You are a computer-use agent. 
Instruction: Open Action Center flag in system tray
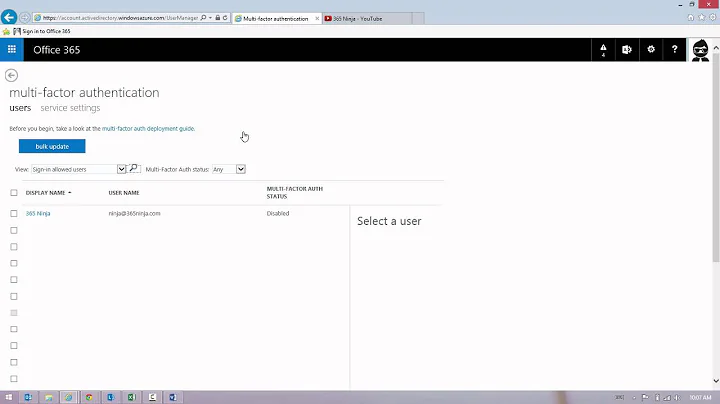(645, 398)
